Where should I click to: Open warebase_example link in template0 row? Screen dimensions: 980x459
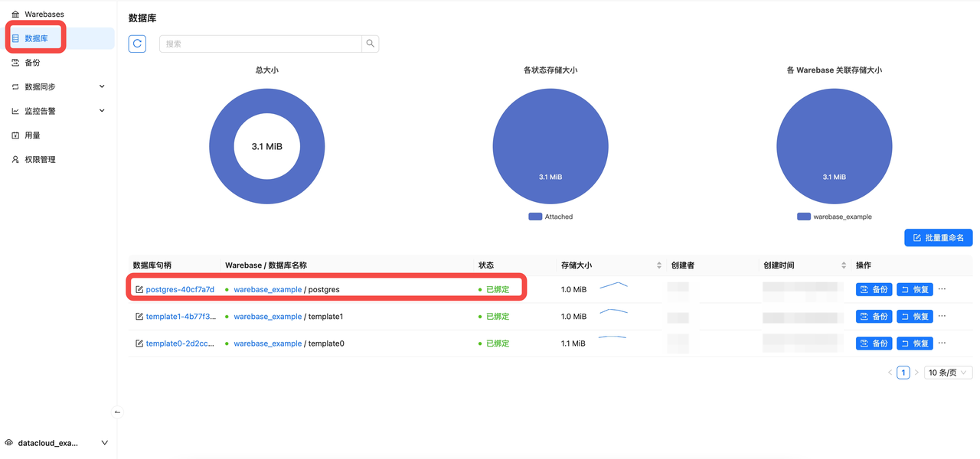267,343
